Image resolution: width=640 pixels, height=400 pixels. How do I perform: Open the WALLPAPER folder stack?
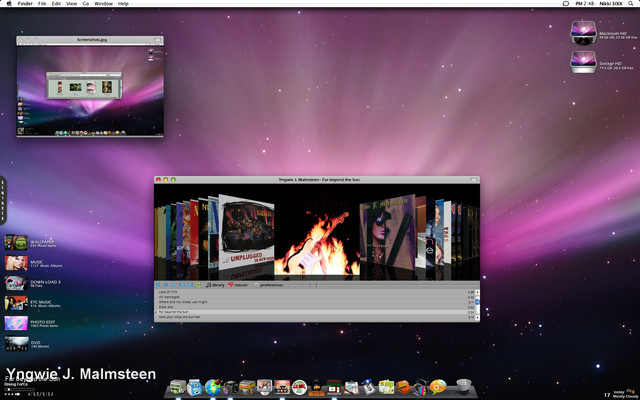[16, 242]
